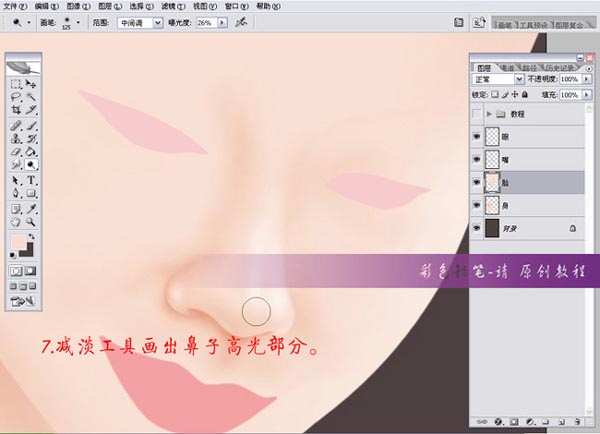Image resolution: width=600 pixels, height=434 pixels.
Task: Expand the 教程 layer group
Action: pos(489,114)
